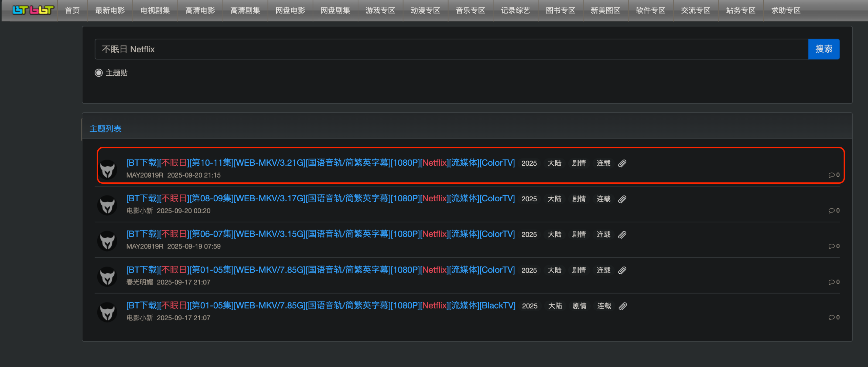Click username 电影小新 under BlackTV post
This screenshot has height=367, width=868.
(140, 318)
